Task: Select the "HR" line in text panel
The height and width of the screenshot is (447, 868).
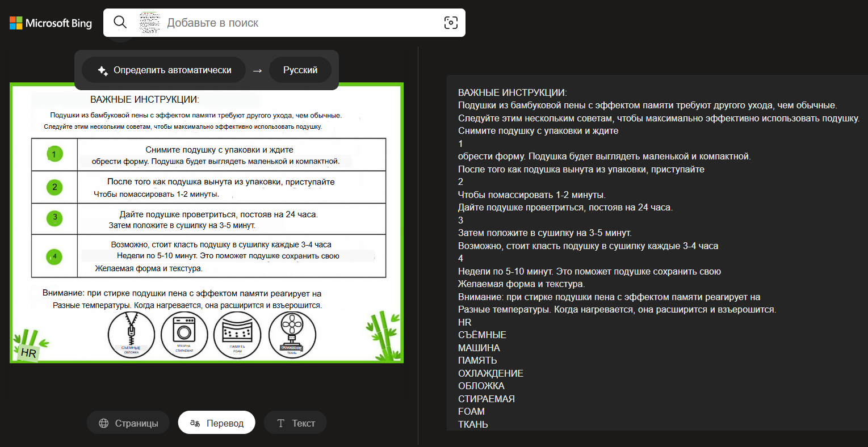Action: click(x=465, y=322)
